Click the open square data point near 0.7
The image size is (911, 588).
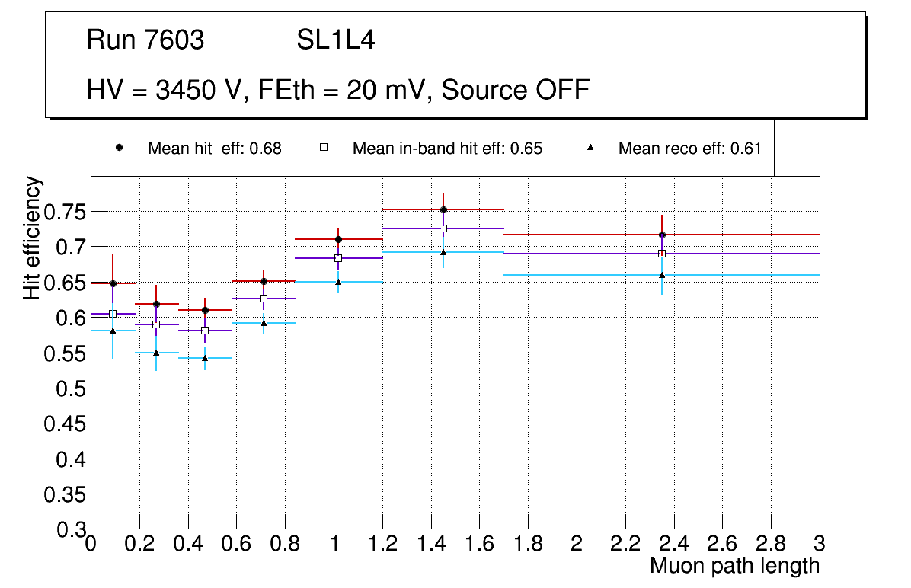point(264,299)
